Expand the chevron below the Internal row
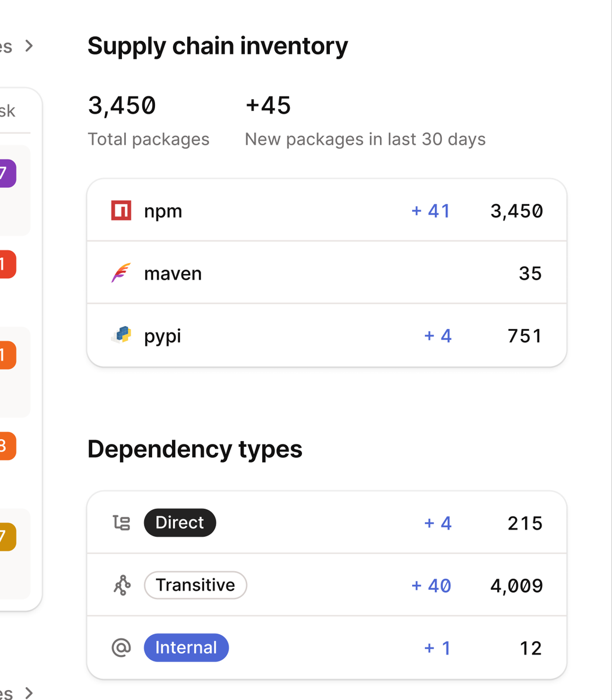Screen dimensions: 612x700 [x=29, y=692]
